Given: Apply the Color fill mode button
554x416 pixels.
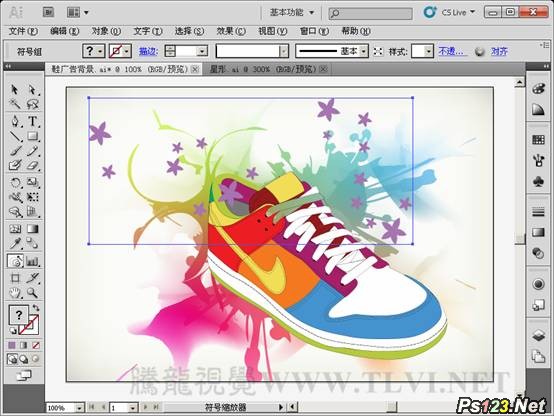Looking at the screenshot, I should [12, 345].
